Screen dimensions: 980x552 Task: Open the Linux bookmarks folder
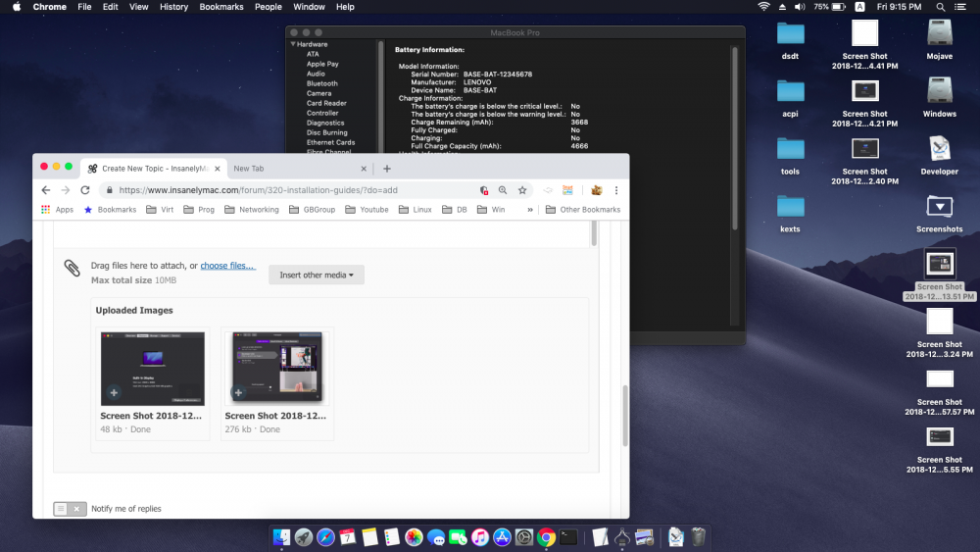pyautogui.click(x=415, y=210)
